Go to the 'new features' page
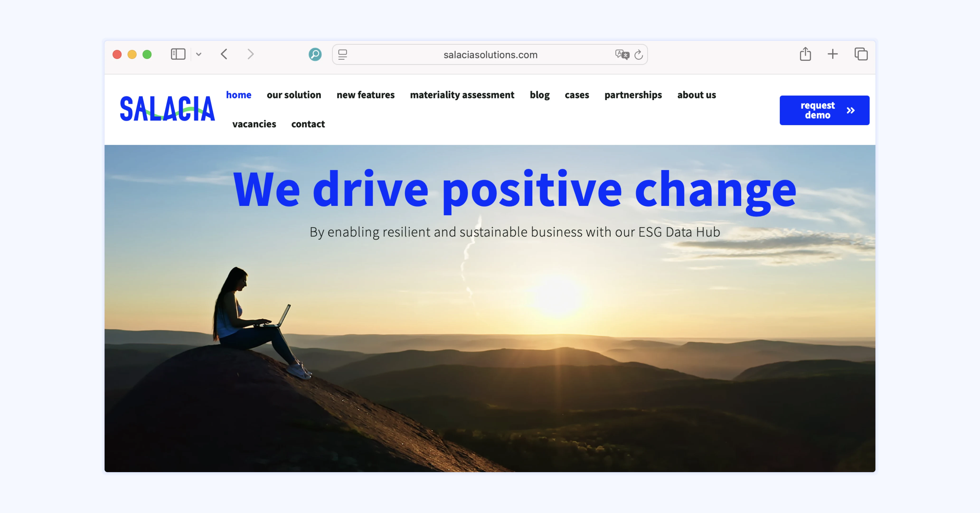980x513 pixels. [x=365, y=95]
